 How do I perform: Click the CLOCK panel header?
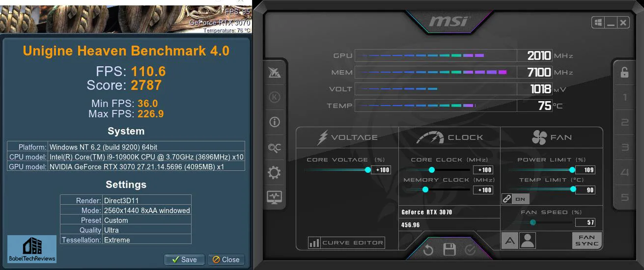click(x=449, y=137)
